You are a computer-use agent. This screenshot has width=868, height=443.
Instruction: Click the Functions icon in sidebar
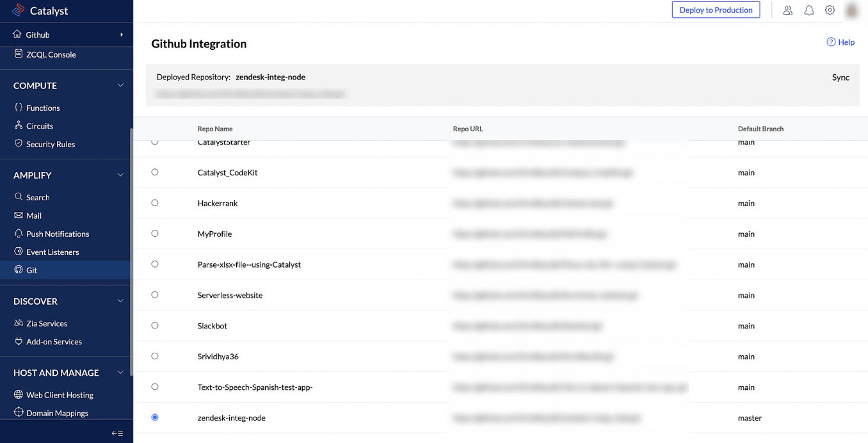[x=19, y=108]
